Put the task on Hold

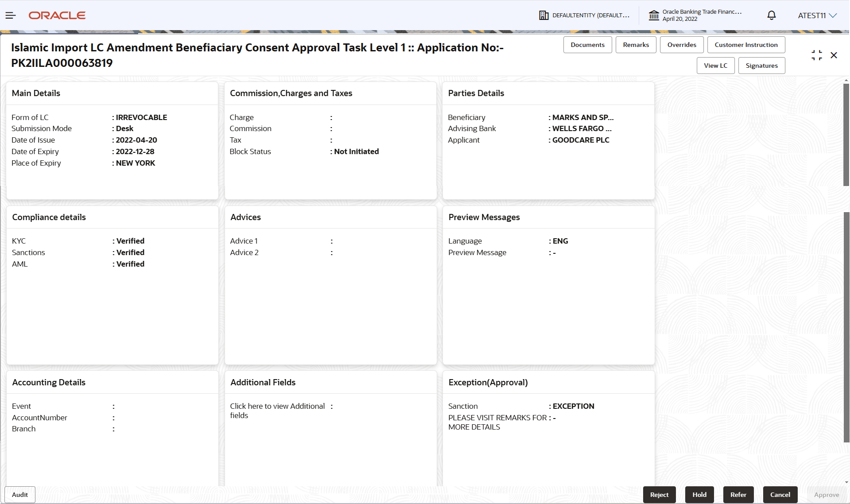point(699,494)
